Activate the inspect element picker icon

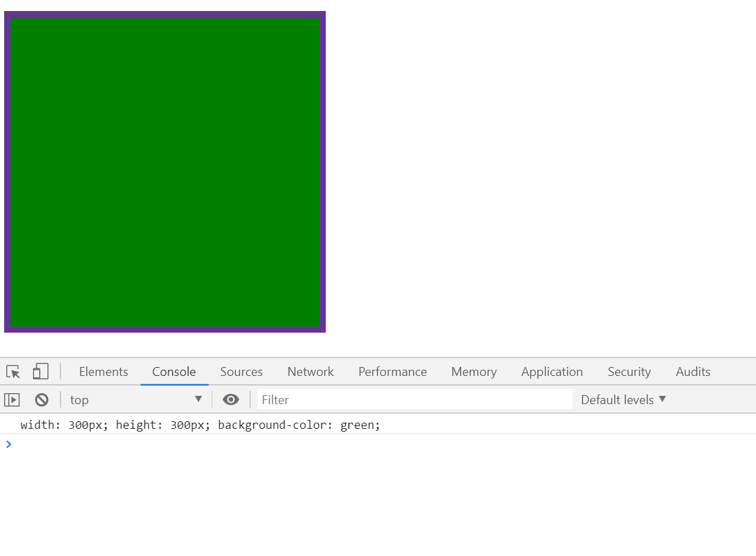(13, 372)
